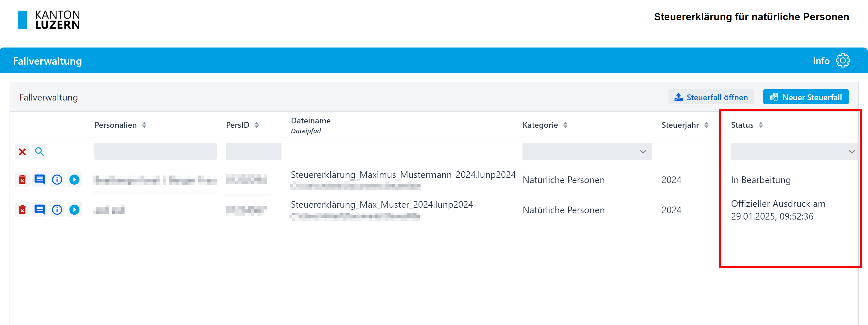Sort table by Personalien column

click(144, 125)
